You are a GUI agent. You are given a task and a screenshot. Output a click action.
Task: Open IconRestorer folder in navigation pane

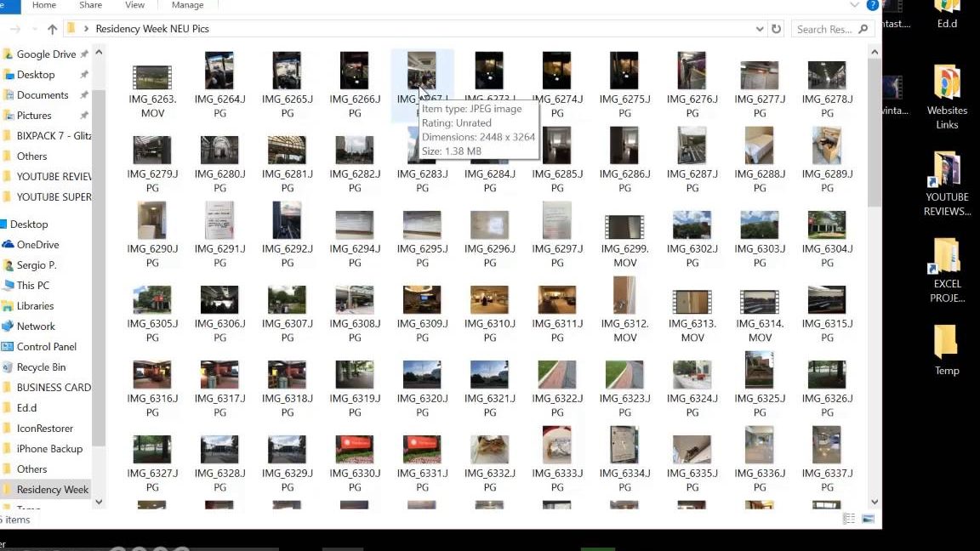coord(45,429)
